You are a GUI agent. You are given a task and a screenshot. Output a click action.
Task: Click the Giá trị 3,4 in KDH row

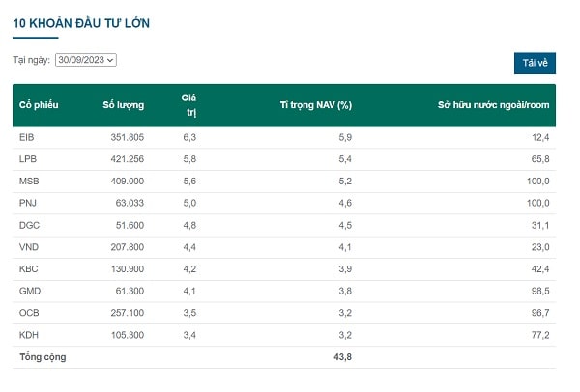(x=189, y=335)
